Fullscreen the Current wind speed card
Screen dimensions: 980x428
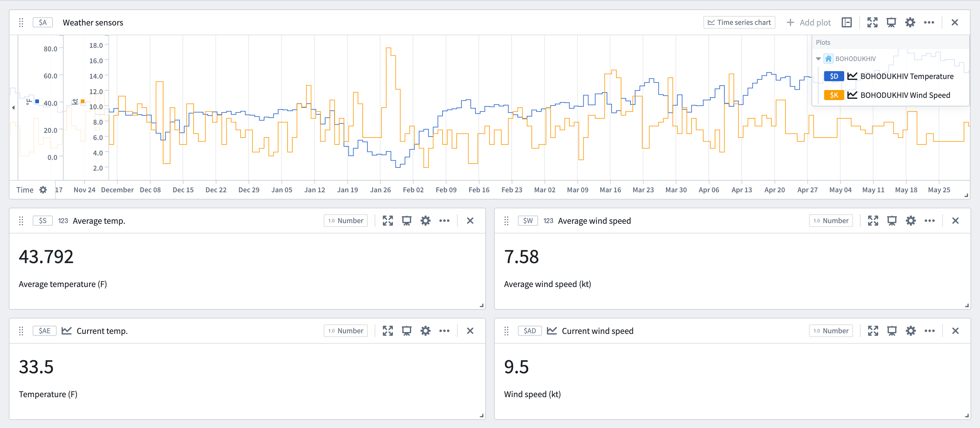(873, 331)
